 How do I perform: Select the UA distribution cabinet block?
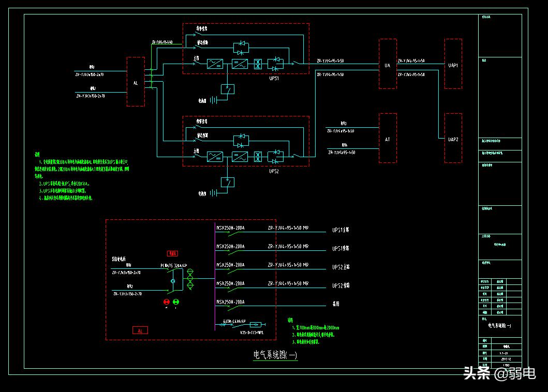coord(388,64)
